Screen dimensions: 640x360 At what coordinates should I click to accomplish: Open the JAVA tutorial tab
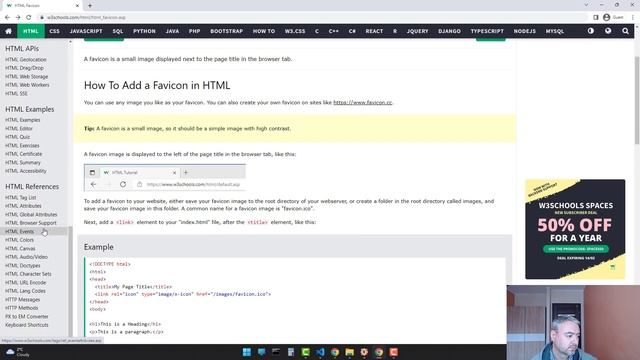[x=172, y=31]
